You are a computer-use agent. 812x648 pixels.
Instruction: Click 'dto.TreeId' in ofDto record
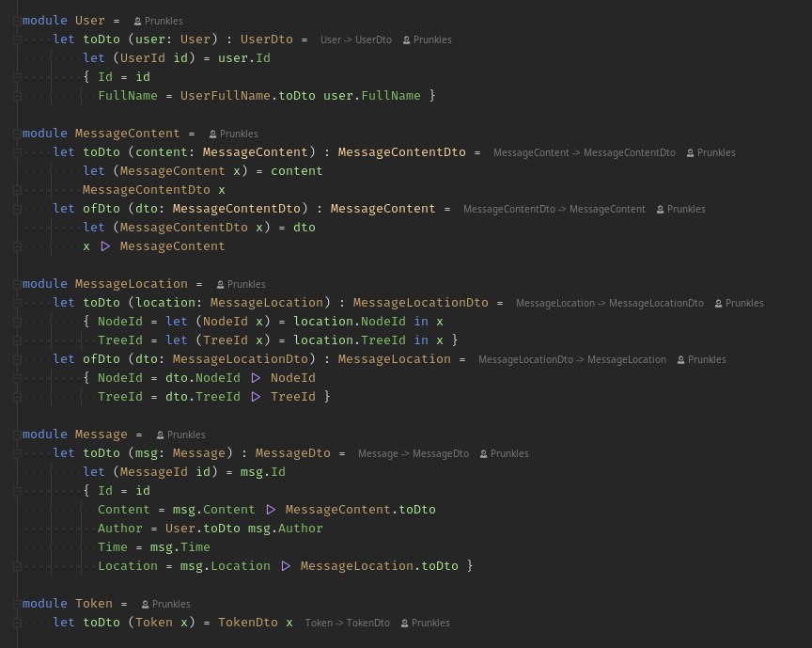202,397
